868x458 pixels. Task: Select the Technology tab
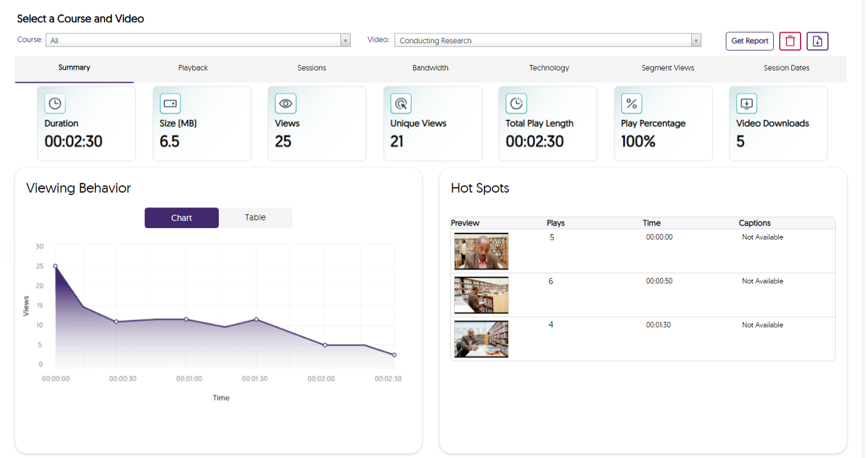pos(548,68)
